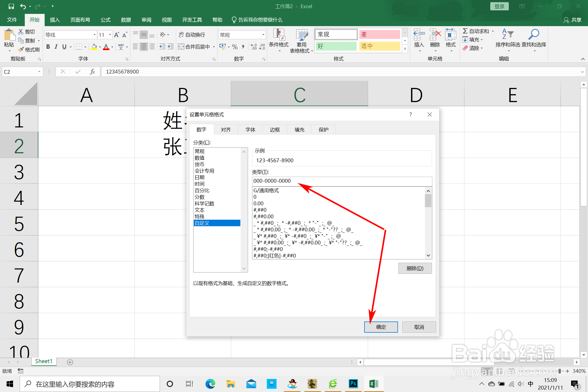
Task: Click the percent style icon
Action: [235, 47]
